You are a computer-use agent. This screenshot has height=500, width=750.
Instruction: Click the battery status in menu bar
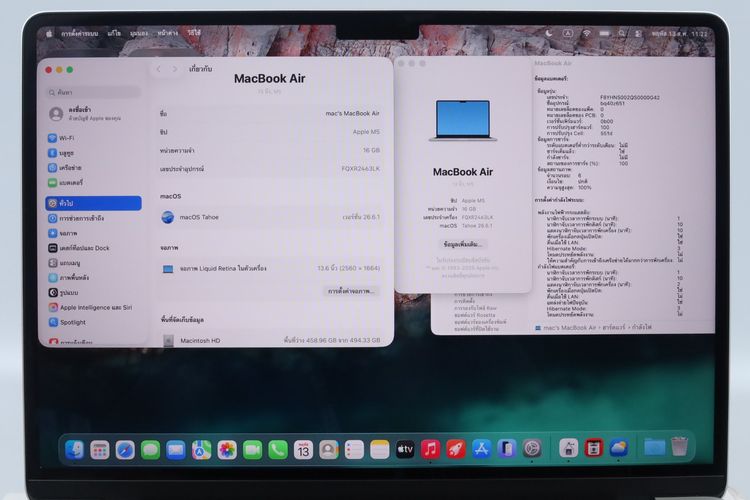pos(604,33)
